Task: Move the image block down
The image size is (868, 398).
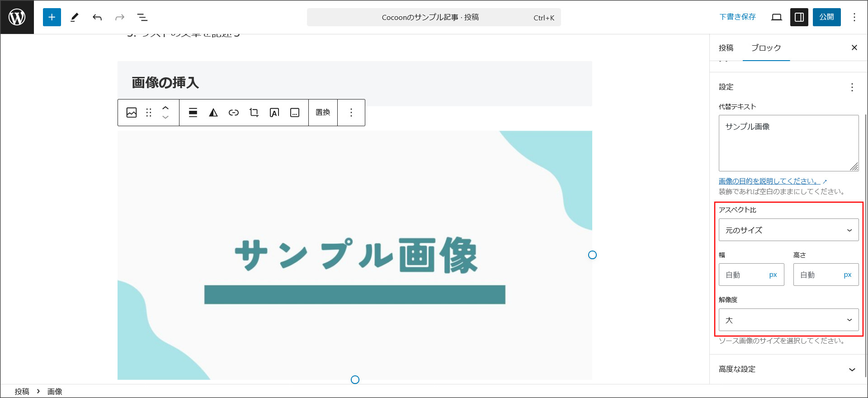Action: (165, 118)
